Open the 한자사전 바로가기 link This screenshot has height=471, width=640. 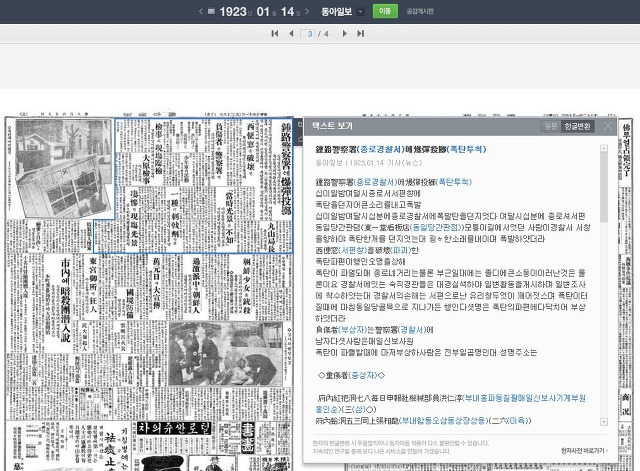[584, 450]
